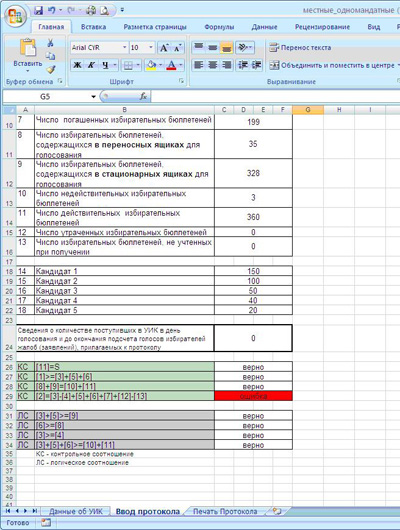This screenshot has height=530, width=400.
Task: Switch to Данные об УИК sheet
Action: click(75, 511)
